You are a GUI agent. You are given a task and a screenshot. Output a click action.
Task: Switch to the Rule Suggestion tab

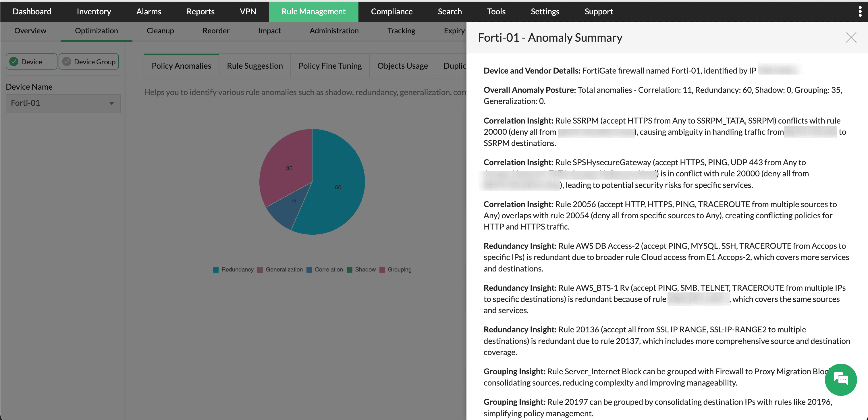click(255, 66)
